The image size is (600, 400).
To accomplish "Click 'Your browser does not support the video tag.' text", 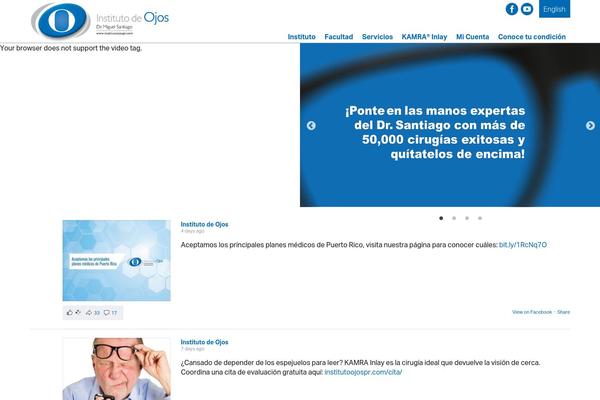I will point(71,48).
